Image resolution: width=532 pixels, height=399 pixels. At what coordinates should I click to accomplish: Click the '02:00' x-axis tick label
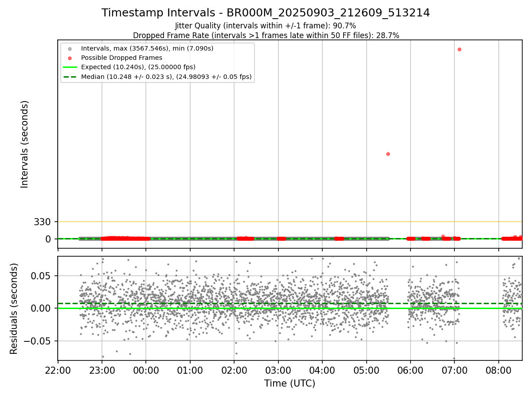pos(234,370)
